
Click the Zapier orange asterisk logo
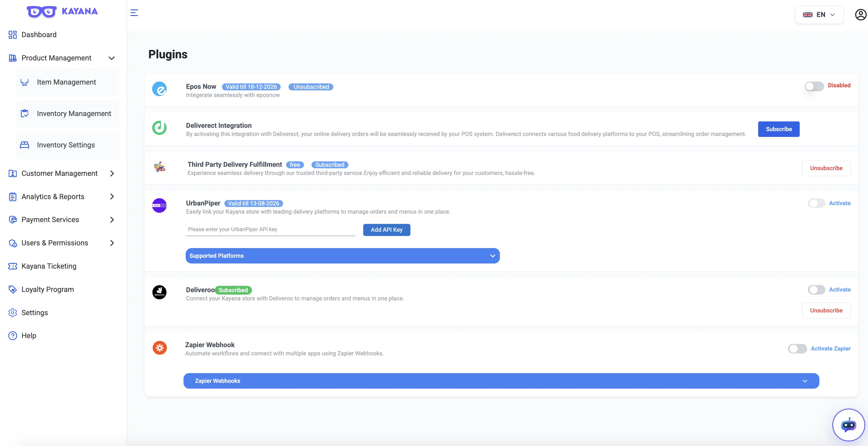(x=160, y=348)
